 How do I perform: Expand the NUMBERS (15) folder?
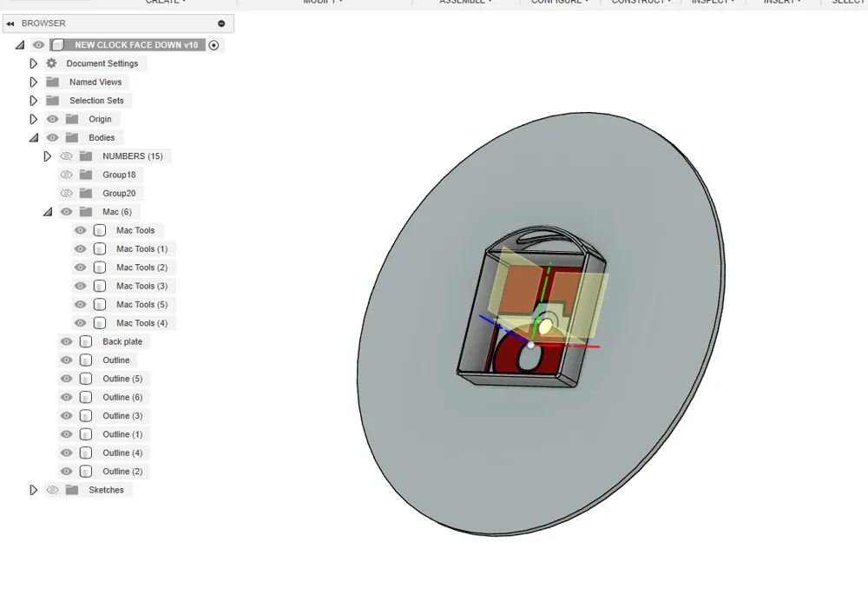[x=48, y=155]
